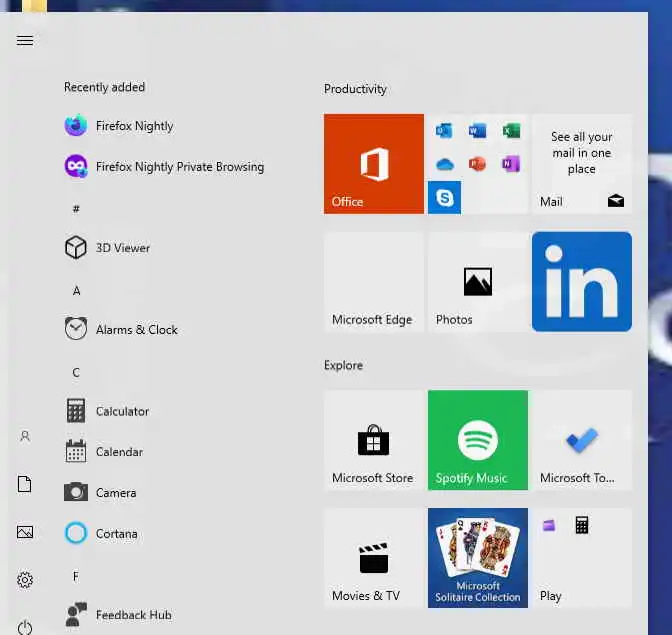Open OneDrive from the Office folder tile
672x635 pixels.
[444, 164]
